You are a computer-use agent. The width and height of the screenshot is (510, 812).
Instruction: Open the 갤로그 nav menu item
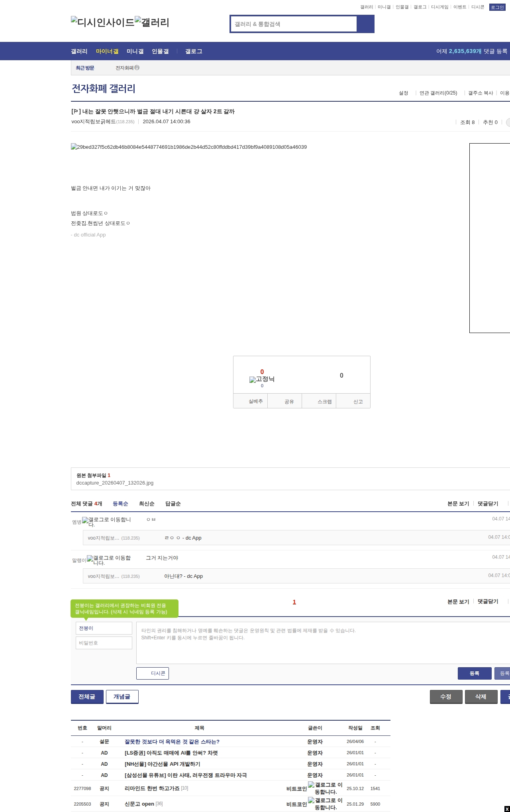click(194, 51)
